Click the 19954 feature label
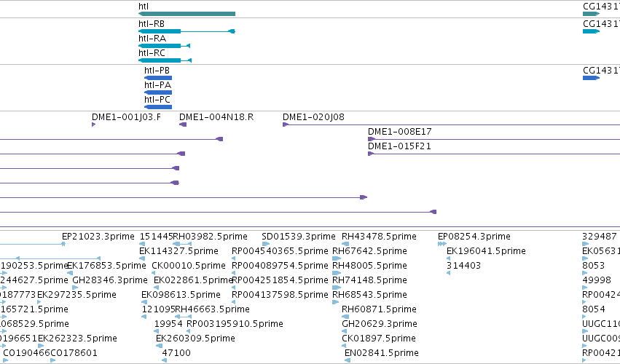This screenshot has width=620, height=364. coord(168,324)
